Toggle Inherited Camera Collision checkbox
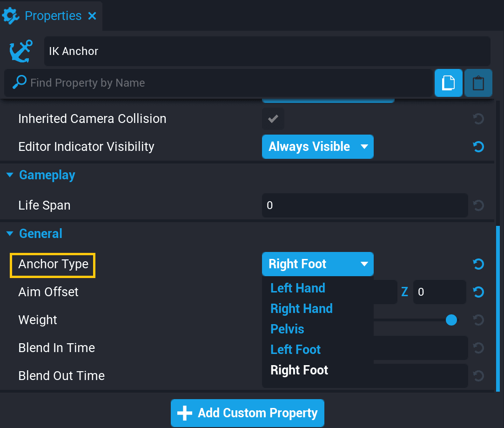Image resolution: width=504 pixels, height=428 pixels. tap(273, 119)
